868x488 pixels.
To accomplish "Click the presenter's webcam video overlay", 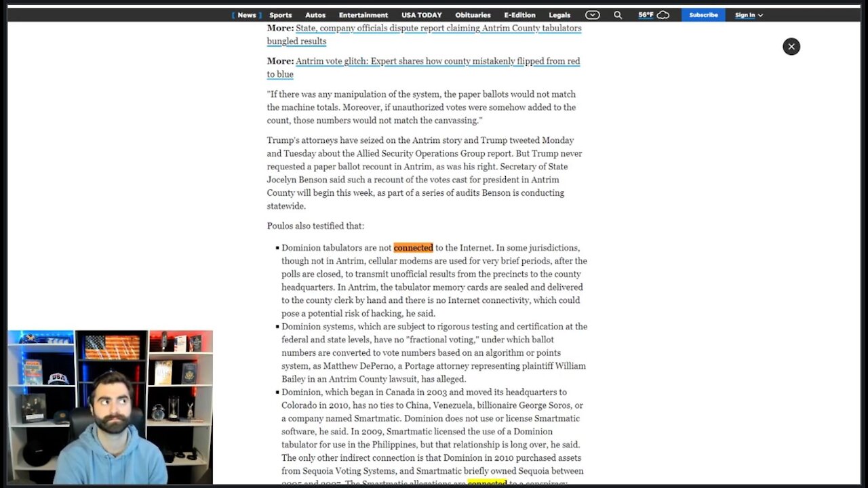I will [x=110, y=407].
